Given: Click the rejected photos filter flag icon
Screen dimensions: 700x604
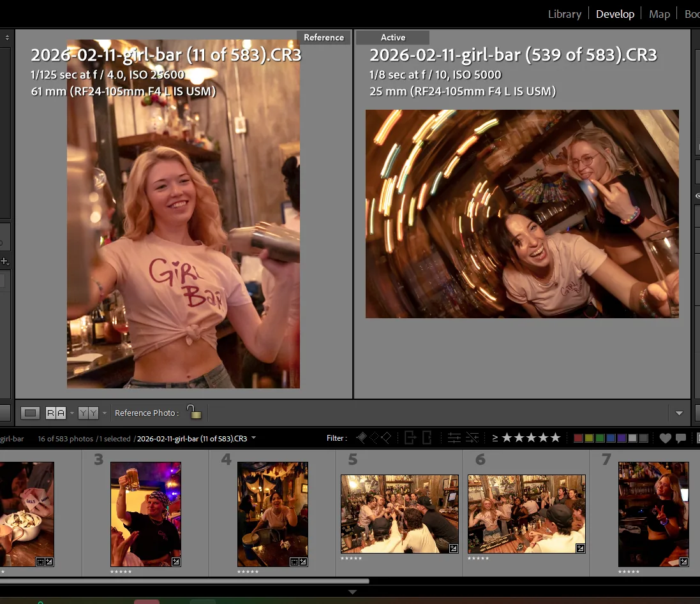Looking at the screenshot, I should coord(387,438).
